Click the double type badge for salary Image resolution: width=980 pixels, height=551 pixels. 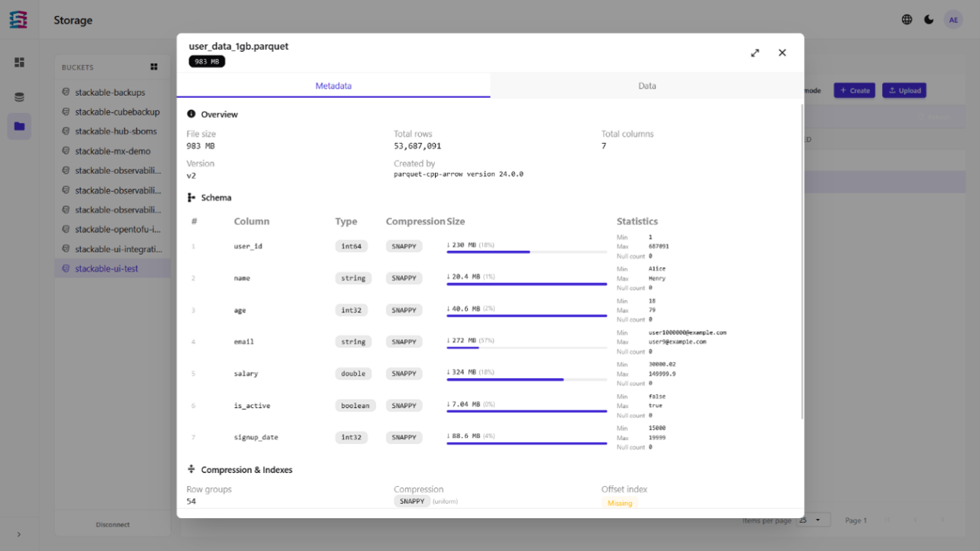tap(353, 373)
